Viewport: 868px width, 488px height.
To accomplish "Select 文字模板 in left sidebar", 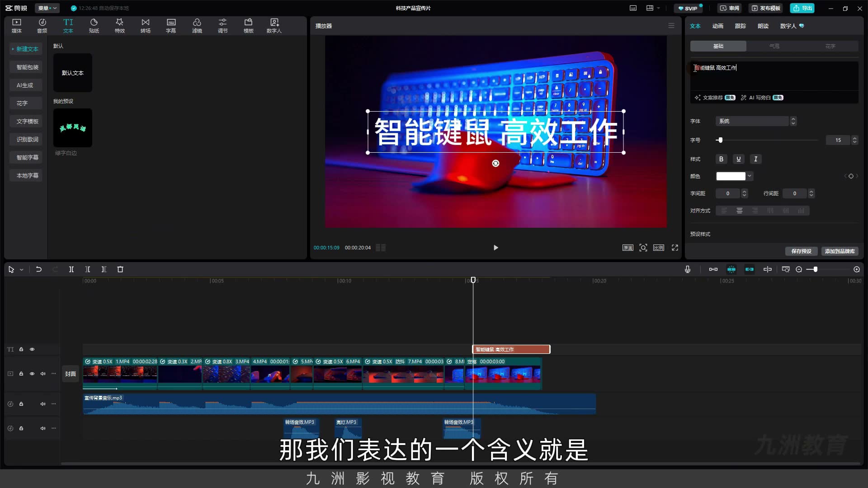I will [27, 121].
